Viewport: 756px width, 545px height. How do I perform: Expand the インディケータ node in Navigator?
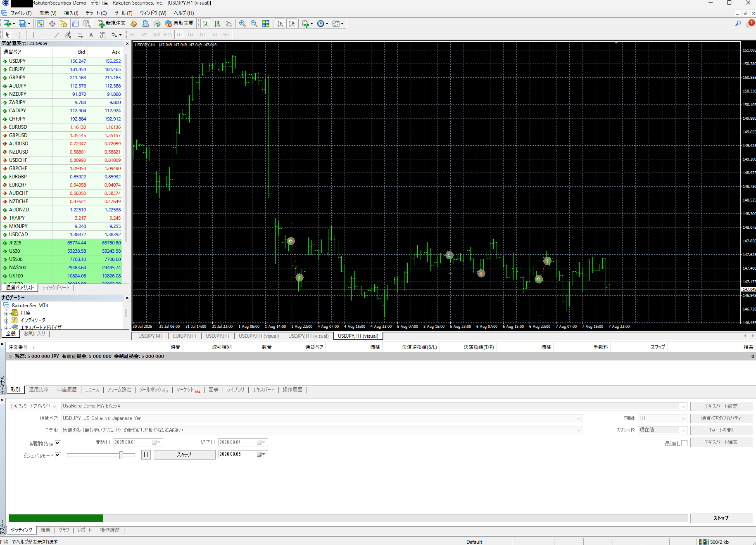7,320
